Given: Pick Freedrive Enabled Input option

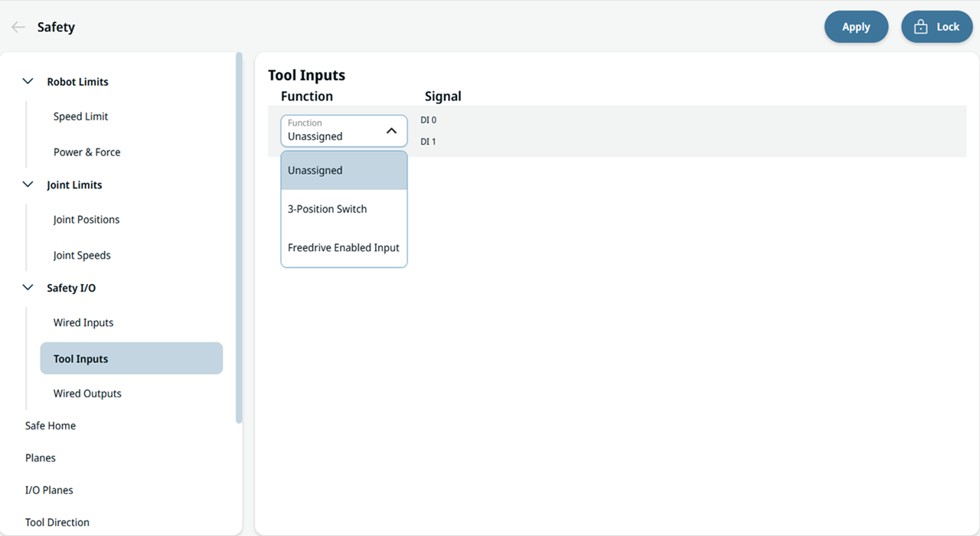Looking at the screenshot, I should click(344, 247).
